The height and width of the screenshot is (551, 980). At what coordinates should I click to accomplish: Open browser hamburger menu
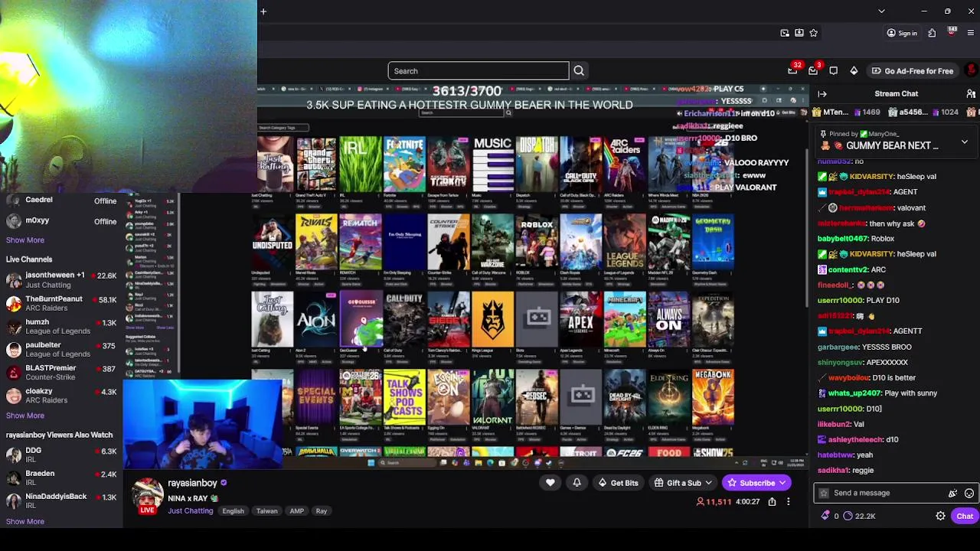point(971,33)
